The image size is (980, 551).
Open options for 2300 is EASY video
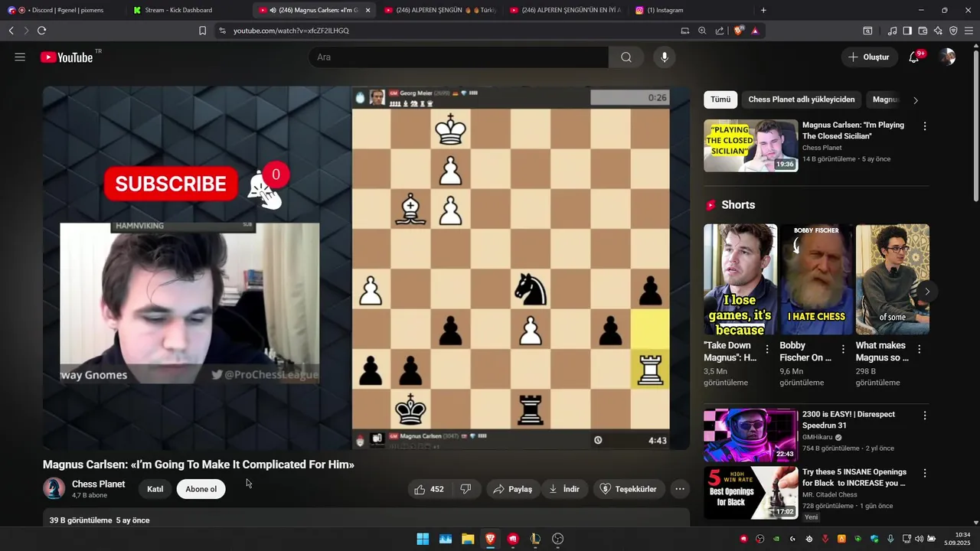pyautogui.click(x=924, y=416)
